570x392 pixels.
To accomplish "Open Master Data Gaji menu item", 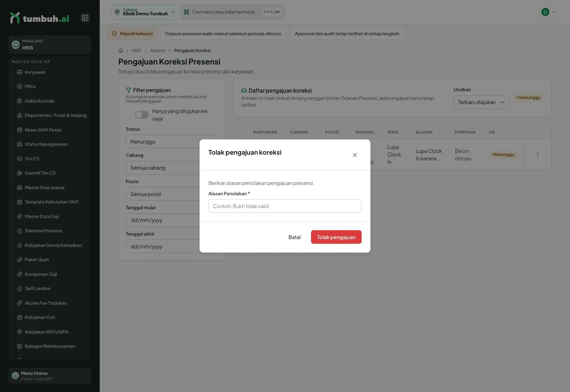I will pyautogui.click(x=51, y=217).
